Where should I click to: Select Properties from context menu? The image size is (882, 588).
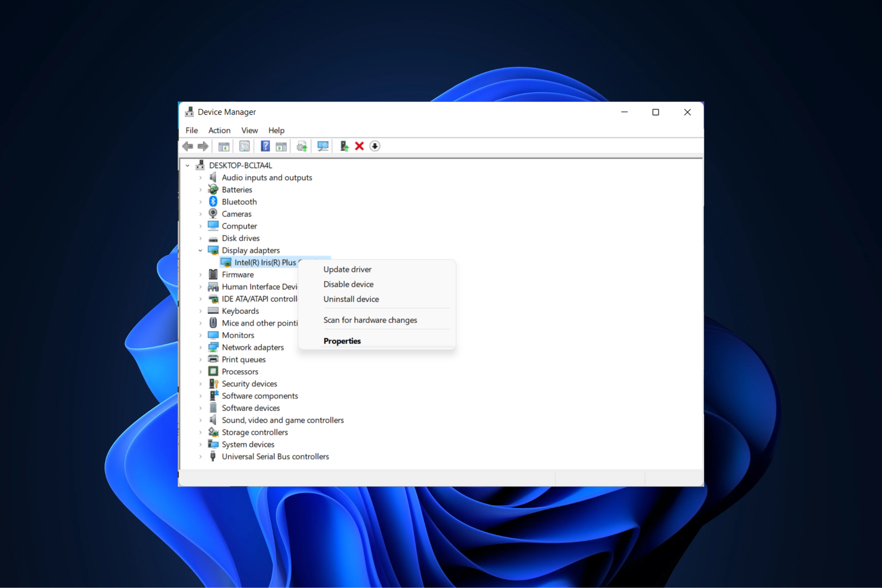[x=342, y=340]
